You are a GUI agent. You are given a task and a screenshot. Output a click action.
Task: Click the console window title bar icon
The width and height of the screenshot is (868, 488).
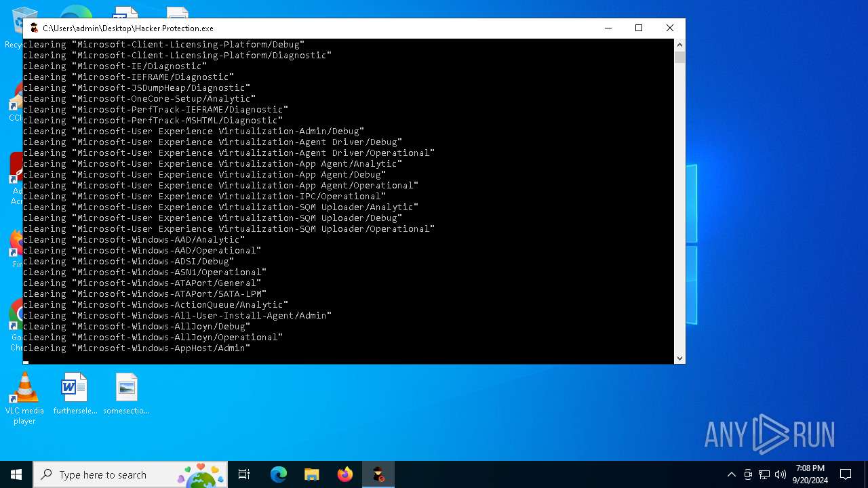(35, 28)
